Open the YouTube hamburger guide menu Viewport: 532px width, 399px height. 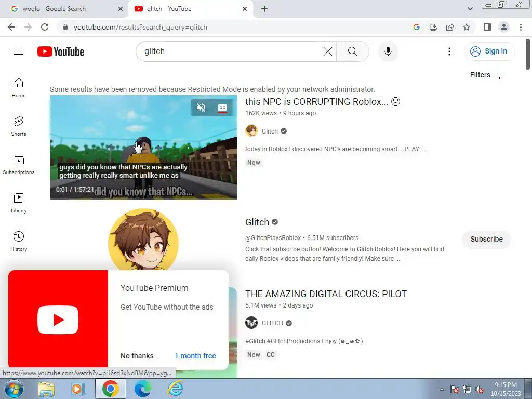[x=19, y=51]
